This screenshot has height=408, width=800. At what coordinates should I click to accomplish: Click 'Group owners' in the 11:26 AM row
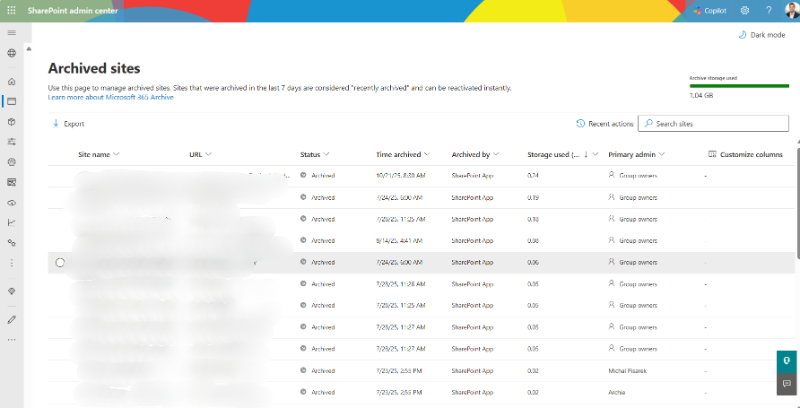click(x=638, y=284)
